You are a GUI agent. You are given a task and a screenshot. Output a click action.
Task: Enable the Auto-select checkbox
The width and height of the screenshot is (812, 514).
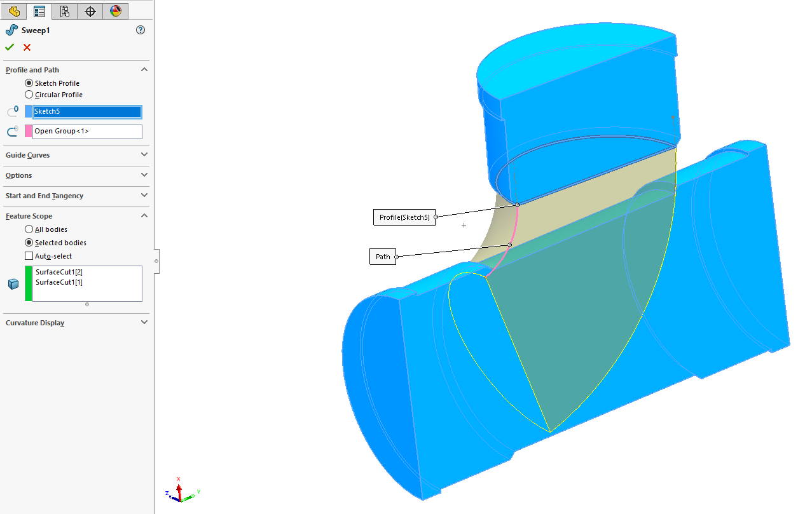pyautogui.click(x=28, y=255)
